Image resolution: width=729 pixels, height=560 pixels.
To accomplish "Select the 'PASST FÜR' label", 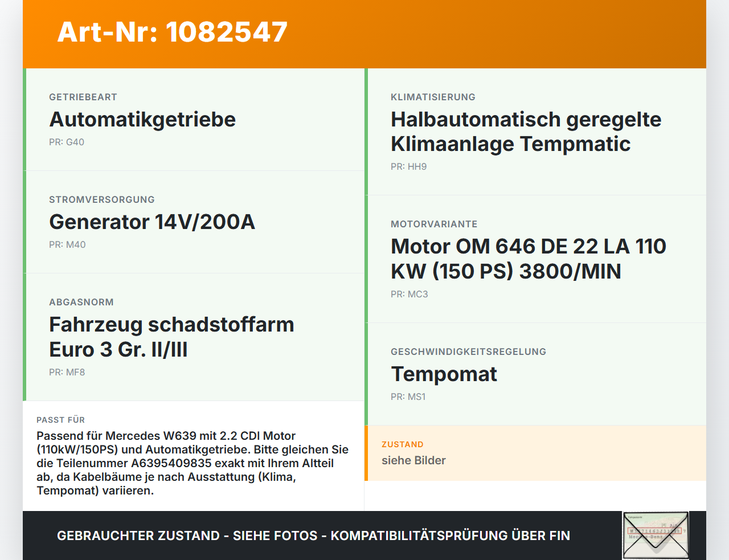I will 60,420.
